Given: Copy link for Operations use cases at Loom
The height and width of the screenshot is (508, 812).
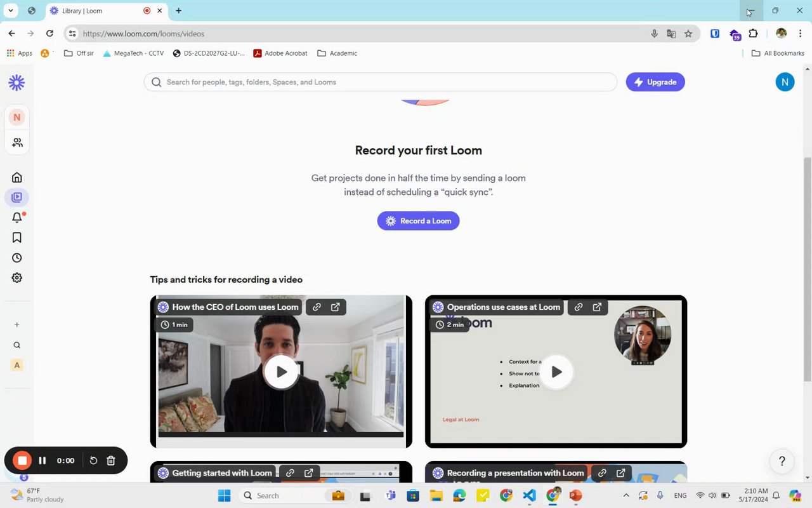Looking at the screenshot, I should [579, 307].
